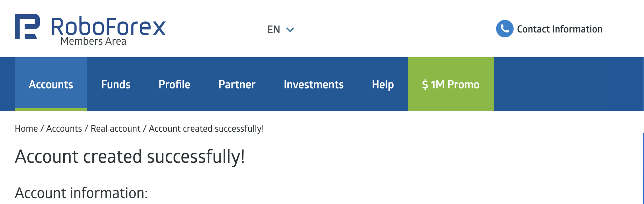Open the Contact Information link

pos(559,29)
